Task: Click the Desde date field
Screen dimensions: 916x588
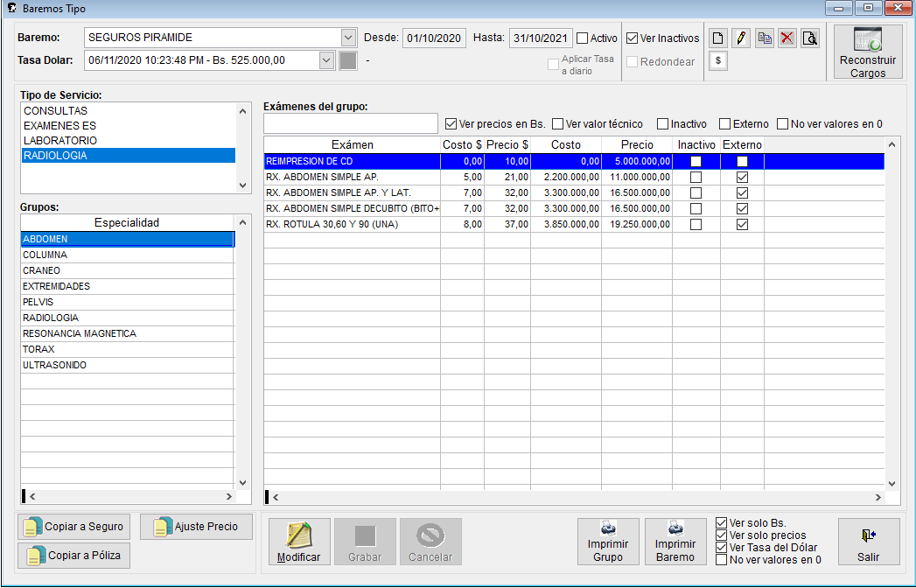Action: click(x=434, y=38)
